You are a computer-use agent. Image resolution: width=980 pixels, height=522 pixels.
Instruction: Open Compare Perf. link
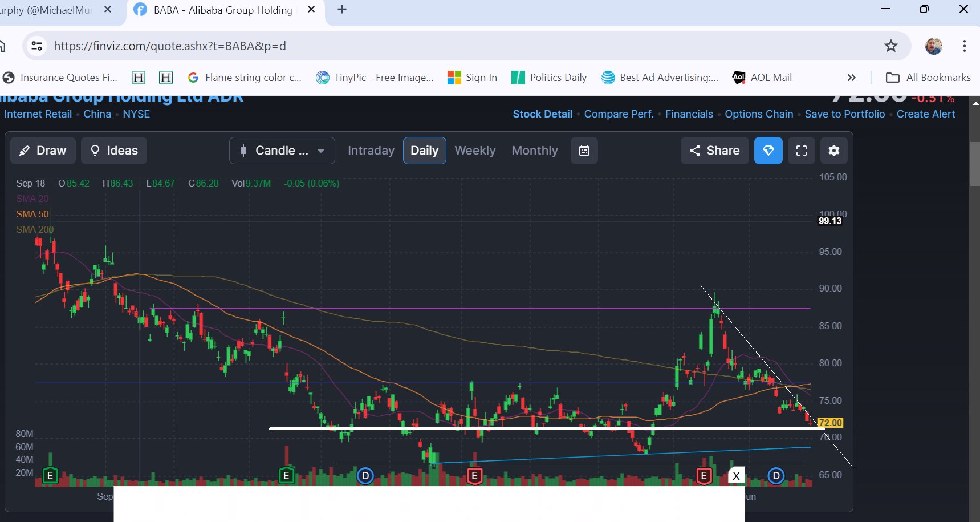click(x=619, y=114)
